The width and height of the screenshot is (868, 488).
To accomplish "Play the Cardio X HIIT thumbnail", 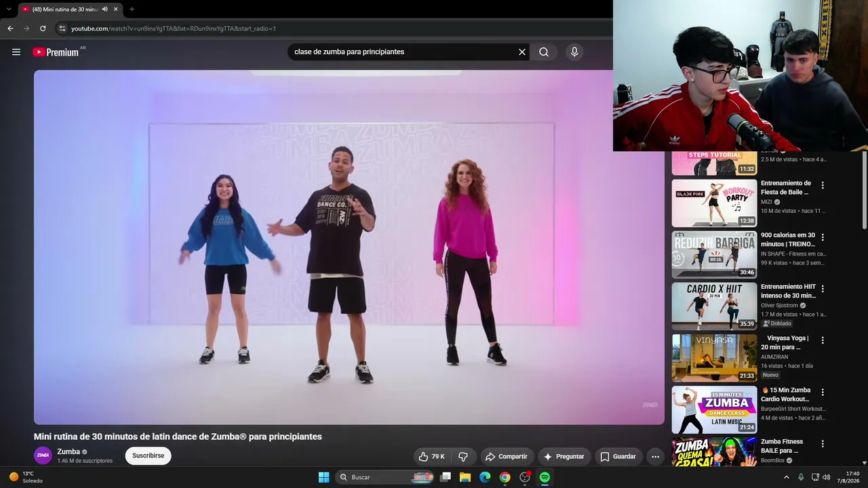I will [x=714, y=306].
